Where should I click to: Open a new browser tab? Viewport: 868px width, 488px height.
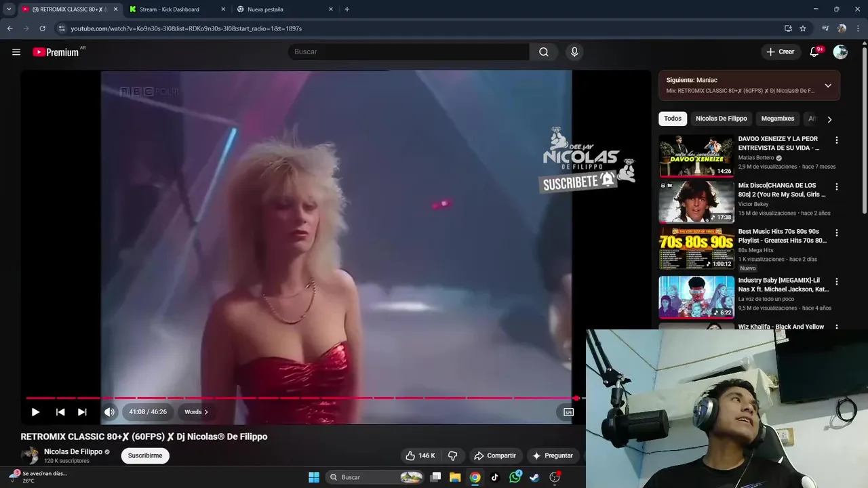347,9
